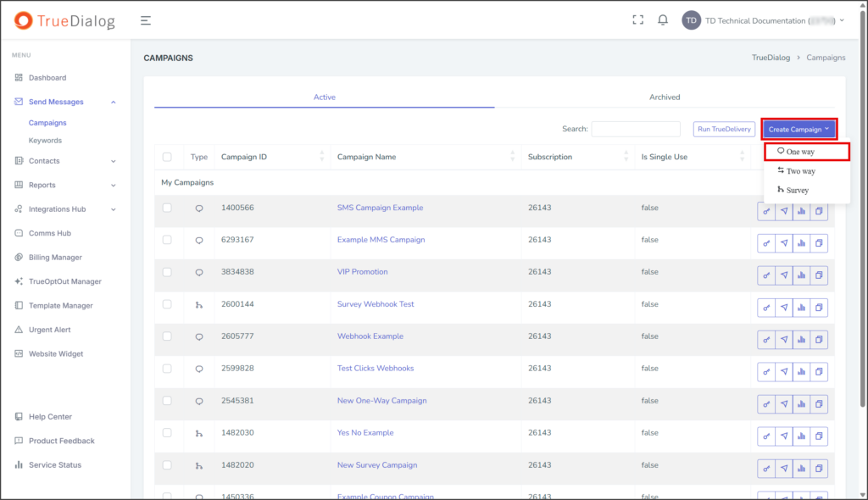Viewport: 868px width, 500px height.
Task: Toggle the hamburger sidebar menu icon
Action: tap(146, 21)
